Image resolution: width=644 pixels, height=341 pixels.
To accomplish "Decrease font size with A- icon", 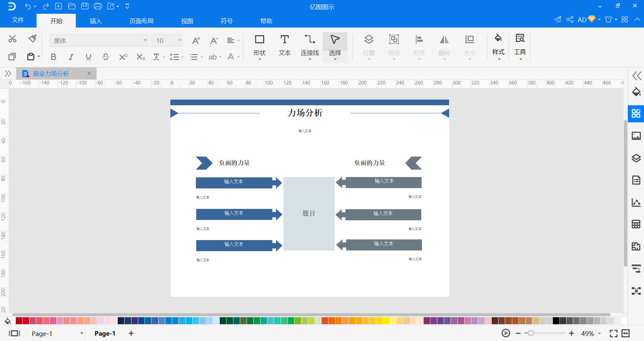I will [x=214, y=41].
